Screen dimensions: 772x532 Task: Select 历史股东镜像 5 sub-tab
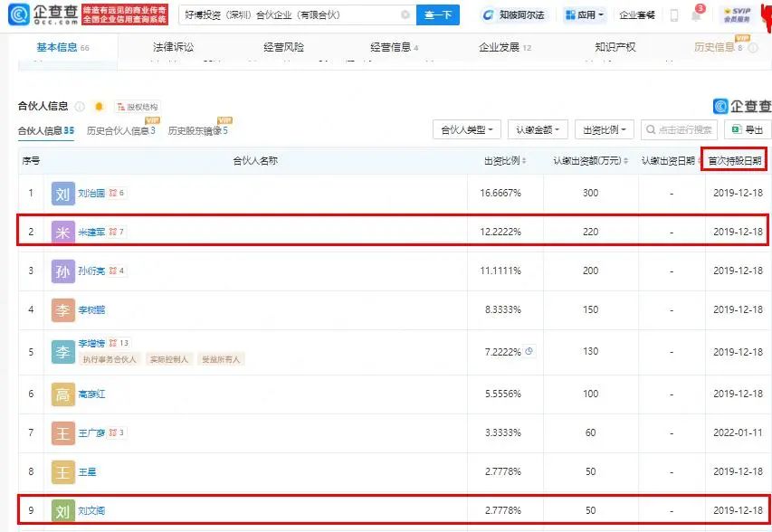coord(198,130)
